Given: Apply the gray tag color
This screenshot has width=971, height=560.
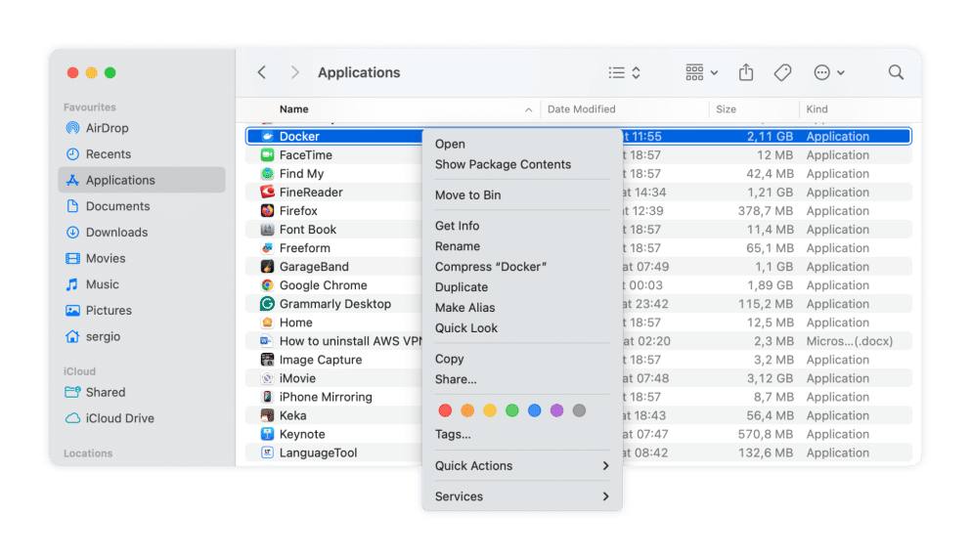Looking at the screenshot, I should click(579, 410).
